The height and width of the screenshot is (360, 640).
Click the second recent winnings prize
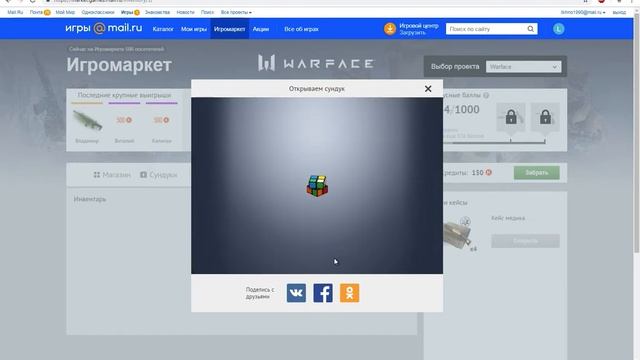(x=124, y=120)
